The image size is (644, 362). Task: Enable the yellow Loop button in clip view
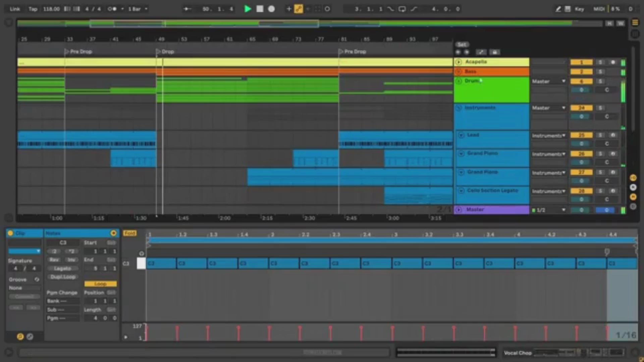click(100, 284)
